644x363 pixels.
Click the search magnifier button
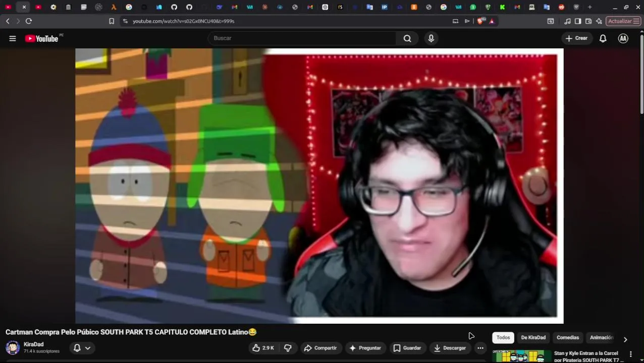(407, 38)
